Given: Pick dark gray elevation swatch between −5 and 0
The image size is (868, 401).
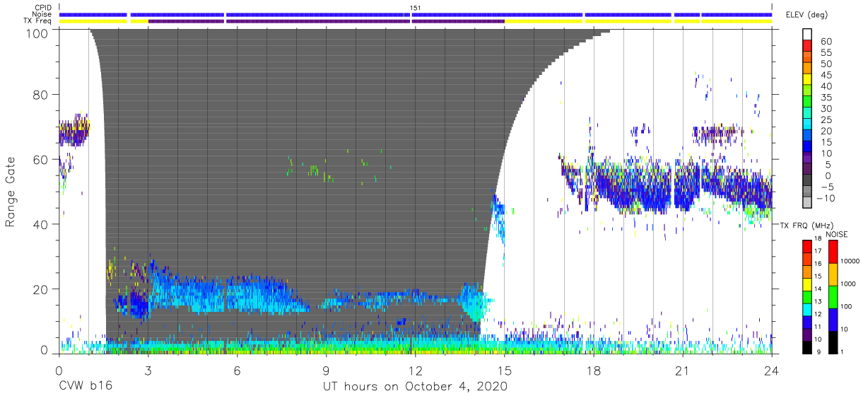Looking at the screenshot, I should coord(807,181).
